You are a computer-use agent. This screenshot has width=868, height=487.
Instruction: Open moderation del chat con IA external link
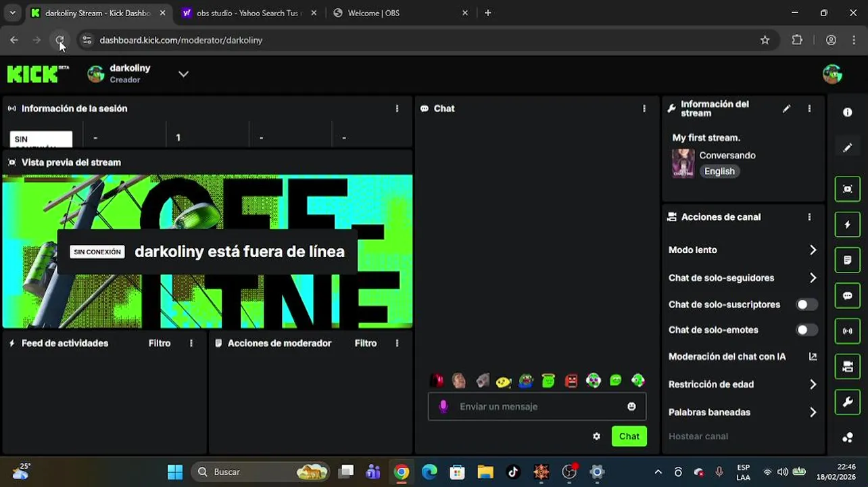pyautogui.click(x=813, y=356)
